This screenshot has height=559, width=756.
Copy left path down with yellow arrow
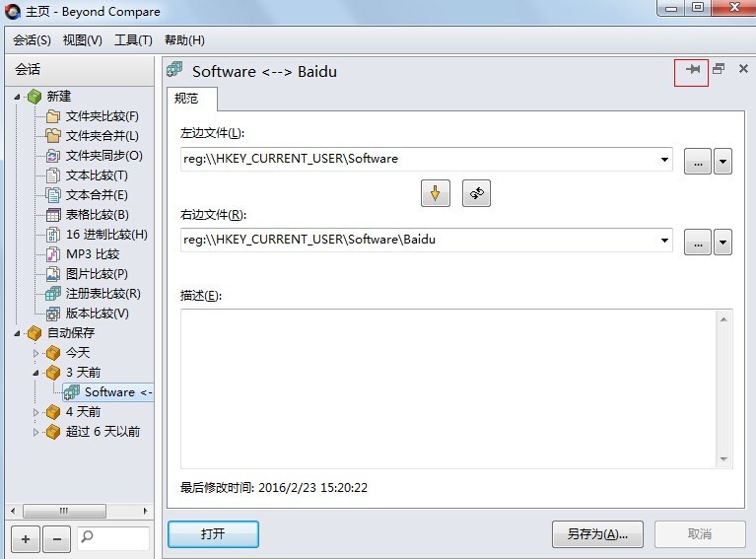(435, 193)
